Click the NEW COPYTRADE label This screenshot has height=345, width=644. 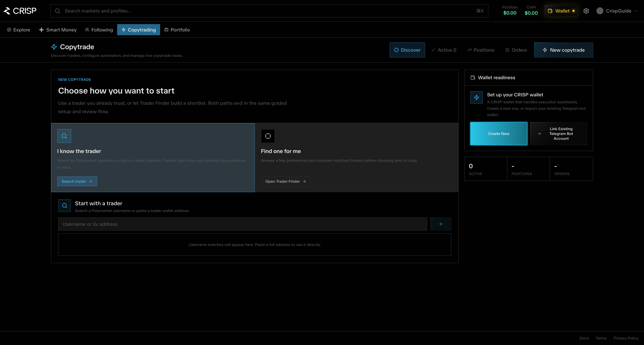[x=74, y=79]
